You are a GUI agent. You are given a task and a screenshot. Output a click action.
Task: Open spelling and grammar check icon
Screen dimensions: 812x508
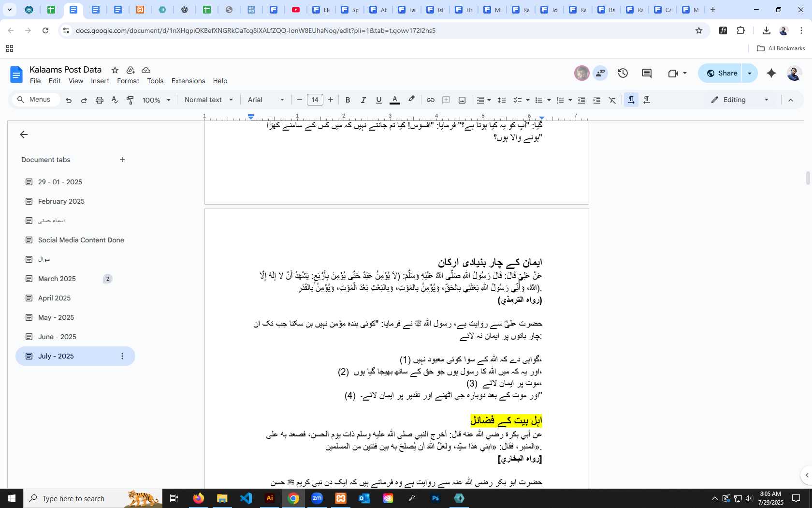point(115,100)
